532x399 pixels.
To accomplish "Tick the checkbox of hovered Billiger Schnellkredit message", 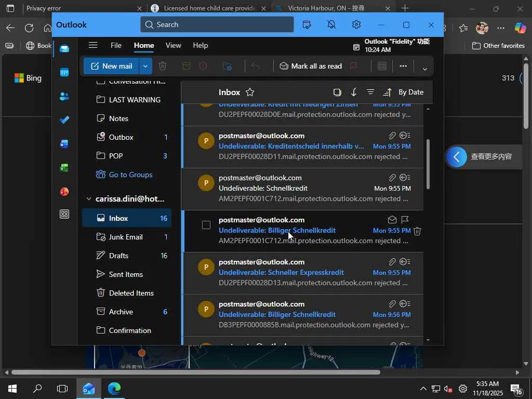I will [206, 225].
